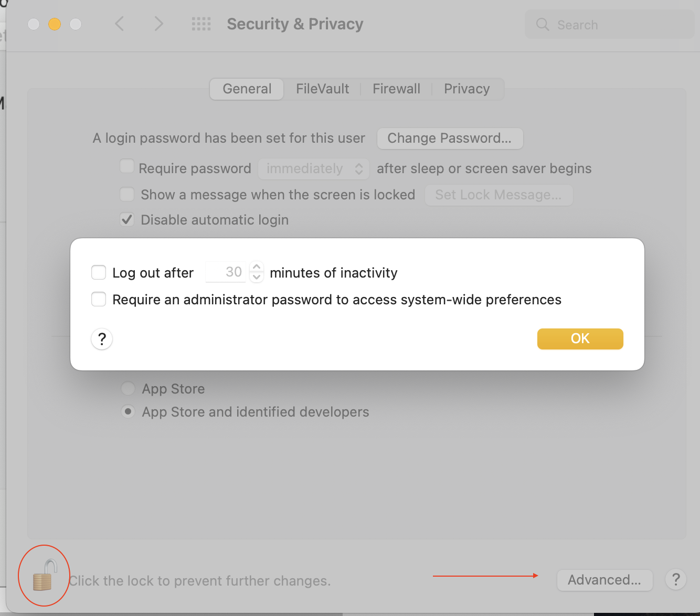Select the App Store radio button
700x616 pixels.
tap(128, 389)
